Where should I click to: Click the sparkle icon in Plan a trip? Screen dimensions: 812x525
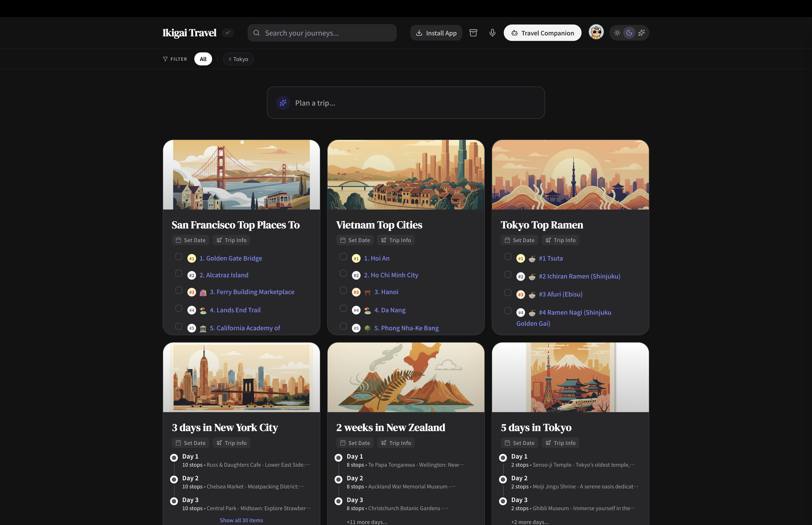pos(283,103)
